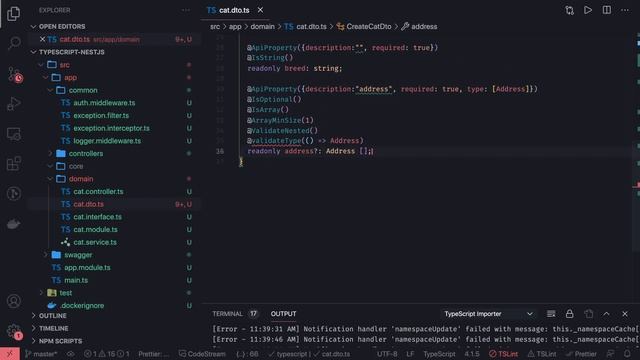640x360 pixels.
Task: Open notifications bell in status bar
Action: tap(627, 353)
